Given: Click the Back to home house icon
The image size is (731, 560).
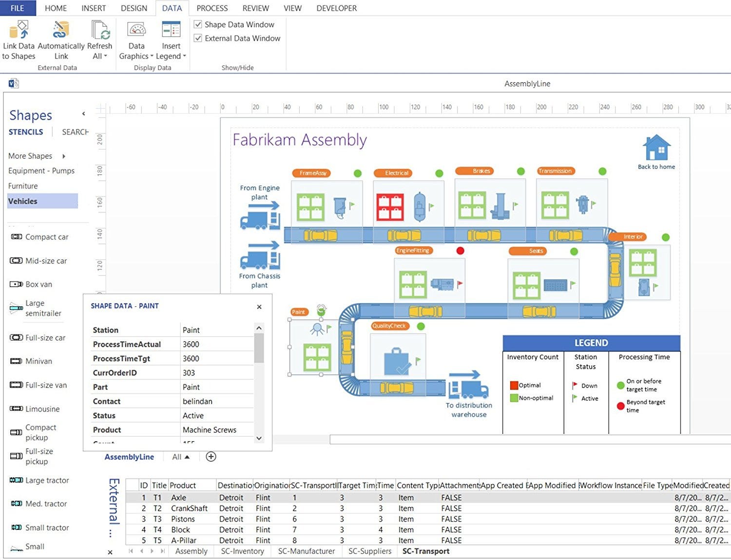Looking at the screenshot, I should point(656,148).
